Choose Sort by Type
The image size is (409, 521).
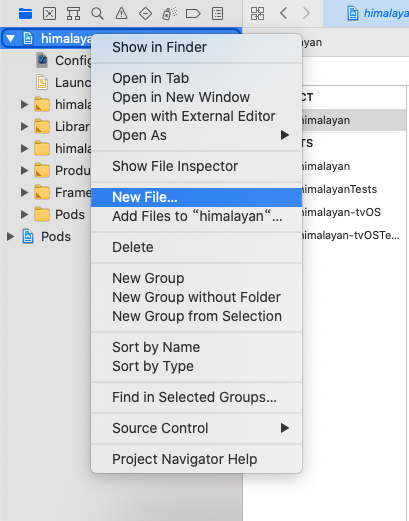tap(197, 366)
